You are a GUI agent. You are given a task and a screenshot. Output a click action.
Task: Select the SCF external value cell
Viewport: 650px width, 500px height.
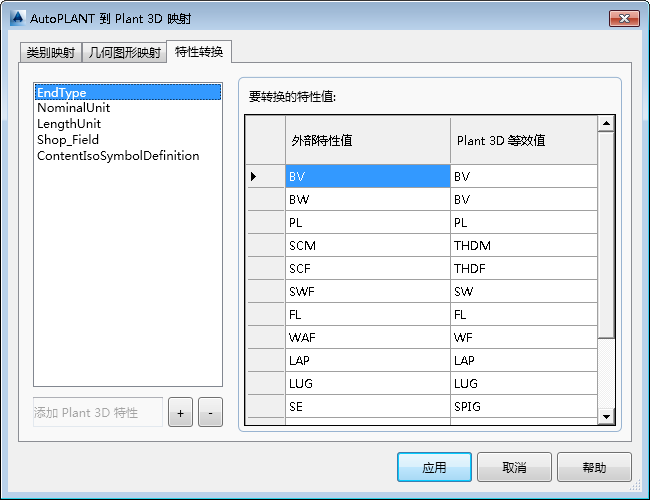click(368, 268)
